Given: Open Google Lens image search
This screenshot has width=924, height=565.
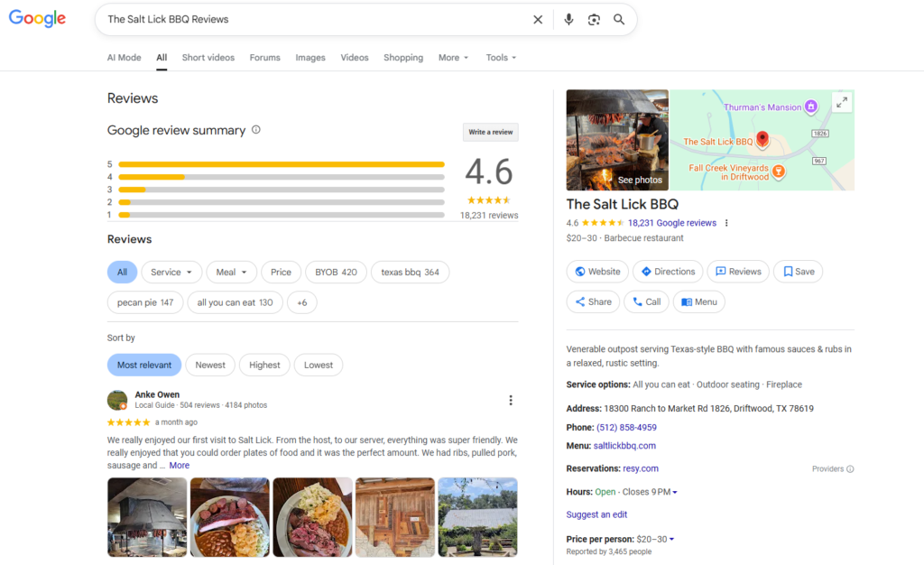Looking at the screenshot, I should (594, 20).
